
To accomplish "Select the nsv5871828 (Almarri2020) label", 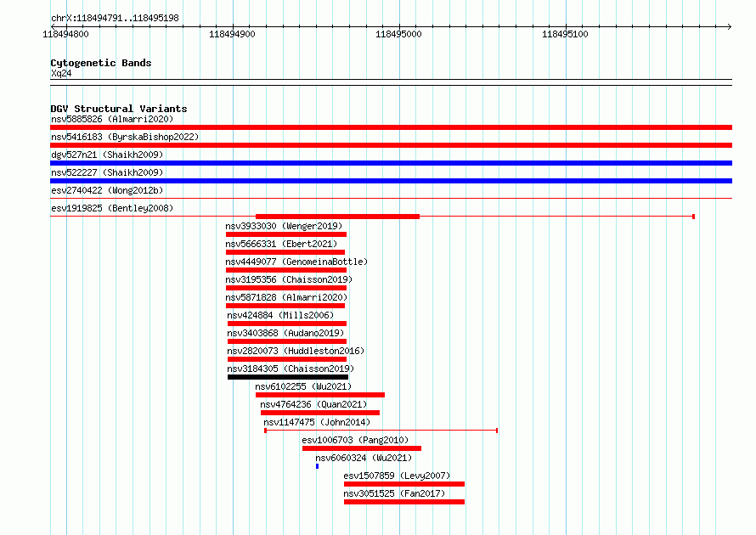I will tap(286, 297).
